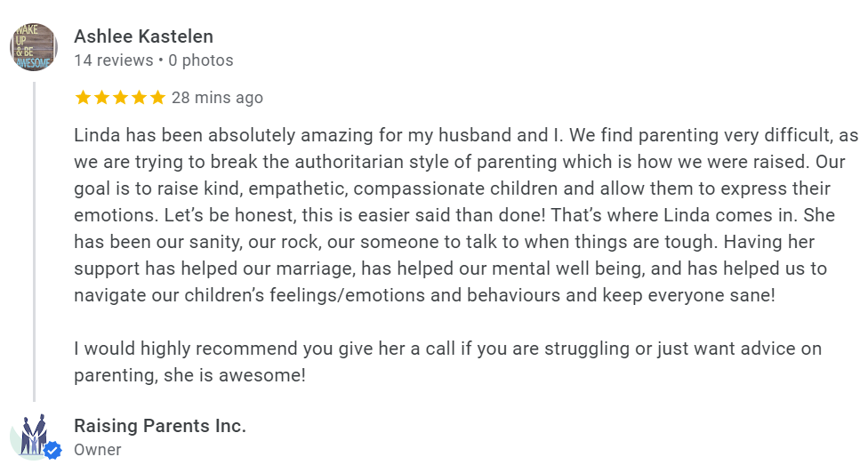Click the vertical gray reply thread line
The width and height of the screenshot is (868, 473).
(x=35, y=240)
